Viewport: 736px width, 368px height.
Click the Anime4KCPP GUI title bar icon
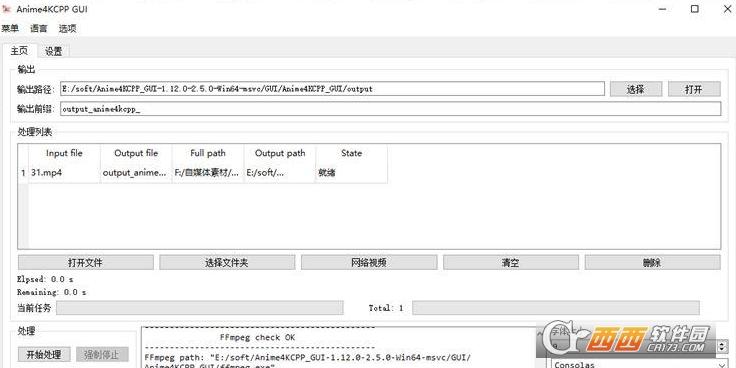point(6,9)
